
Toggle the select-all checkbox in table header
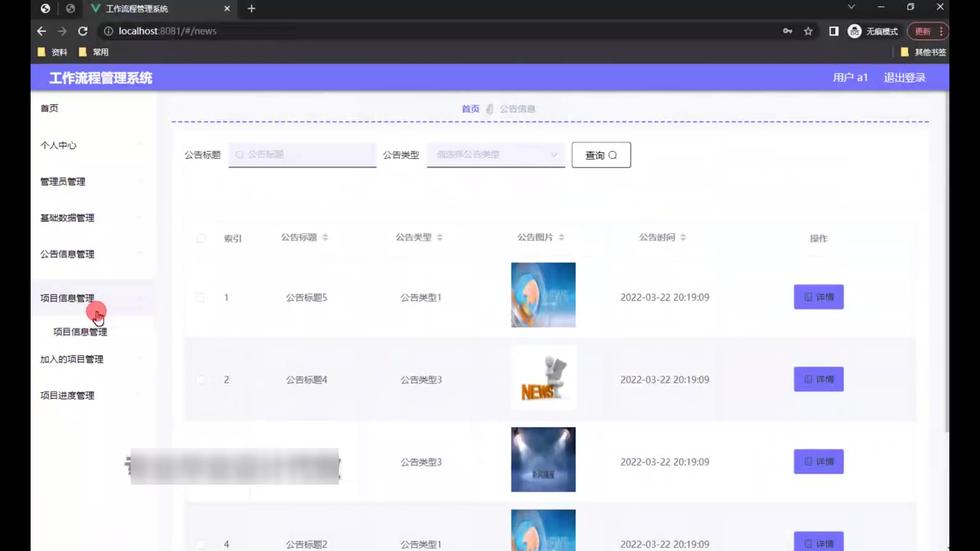point(201,238)
